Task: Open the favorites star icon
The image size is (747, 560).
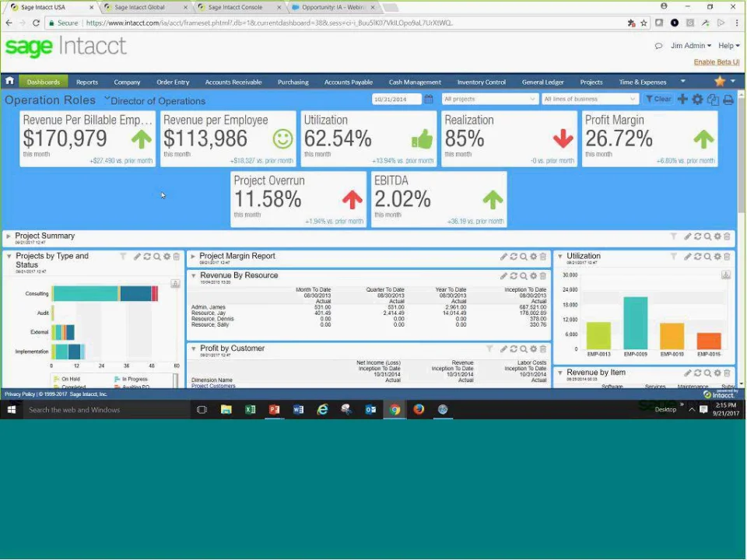Action: pyautogui.click(x=720, y=81)
